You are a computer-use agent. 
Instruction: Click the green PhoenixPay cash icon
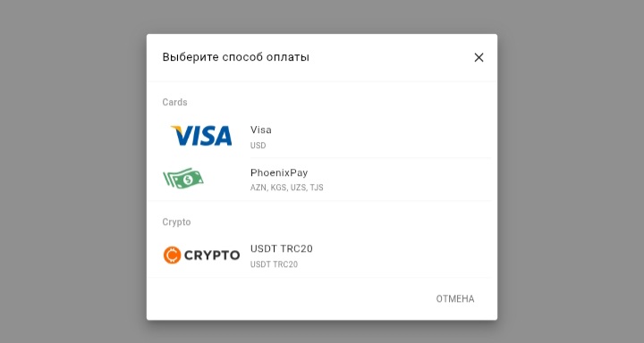tap(183, 178)
